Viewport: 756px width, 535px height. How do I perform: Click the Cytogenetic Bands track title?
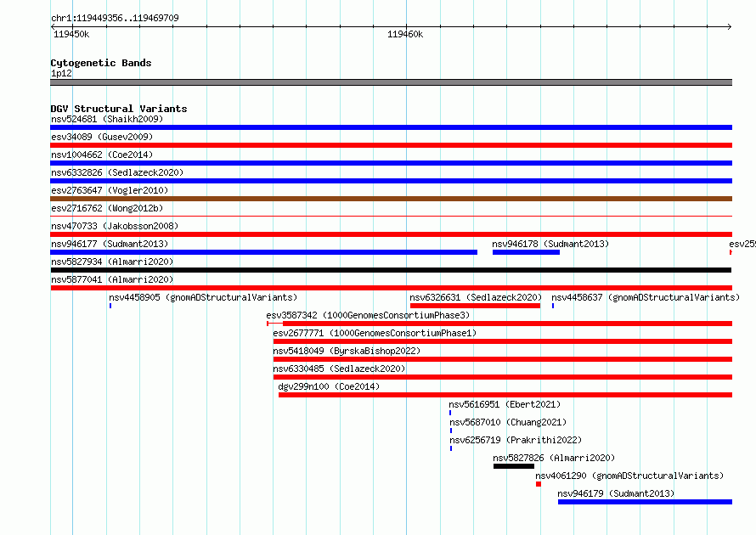tap(101, 63)
